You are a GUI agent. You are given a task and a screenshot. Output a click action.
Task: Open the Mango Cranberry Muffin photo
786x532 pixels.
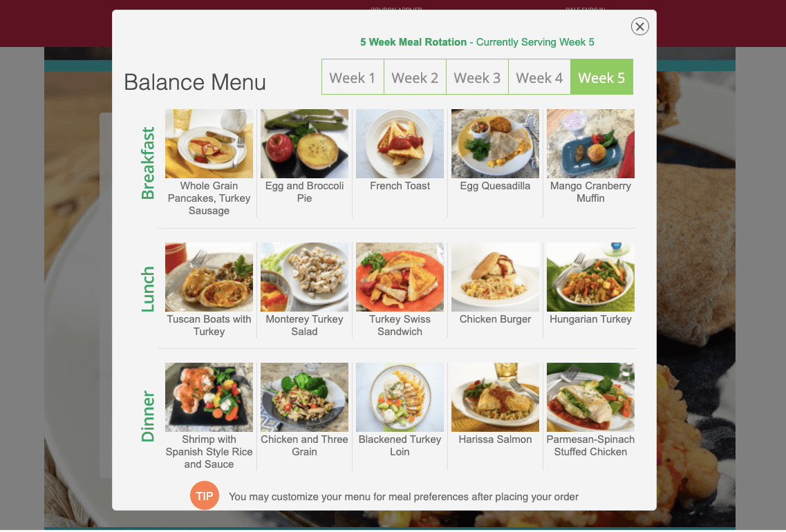pyautogui.click(x=590, y=144)
